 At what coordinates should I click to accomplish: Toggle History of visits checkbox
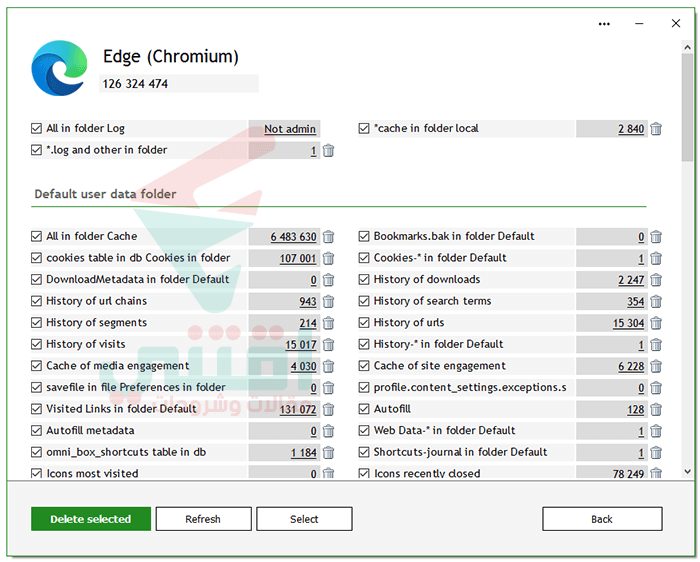pyautogui.click(x=36, y=344)
